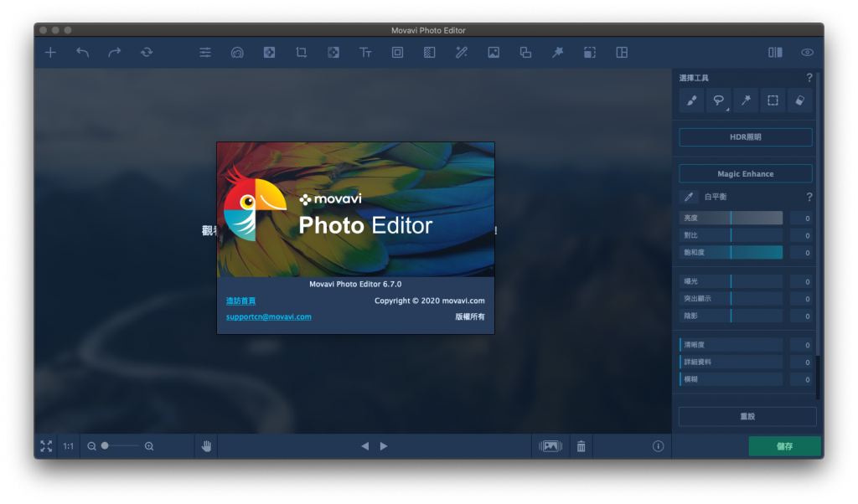Click the zoom in magnifier icon
Viewport: 858px width, 504px height.
pyautogui.click(x=149, y=446)
